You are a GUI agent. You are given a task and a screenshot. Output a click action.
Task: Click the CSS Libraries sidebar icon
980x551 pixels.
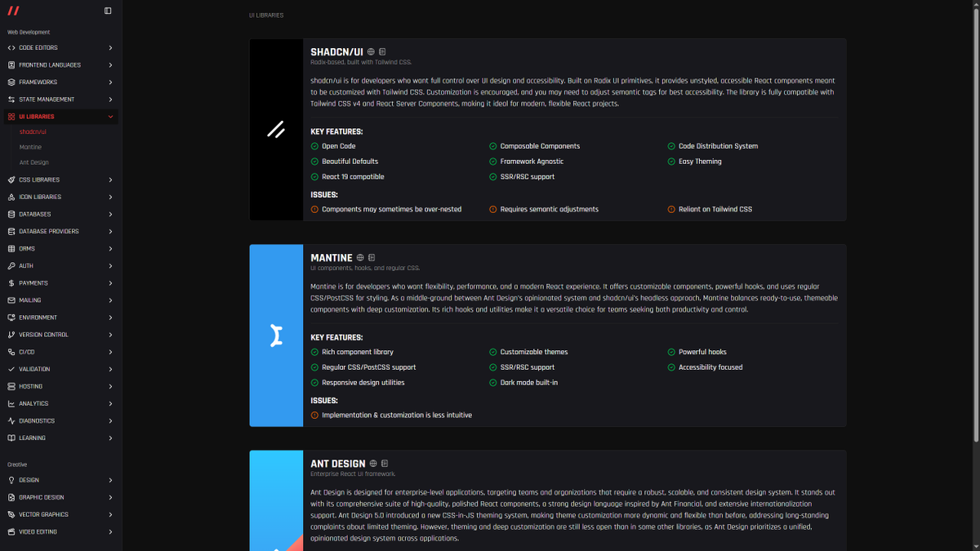click(11, 180)
